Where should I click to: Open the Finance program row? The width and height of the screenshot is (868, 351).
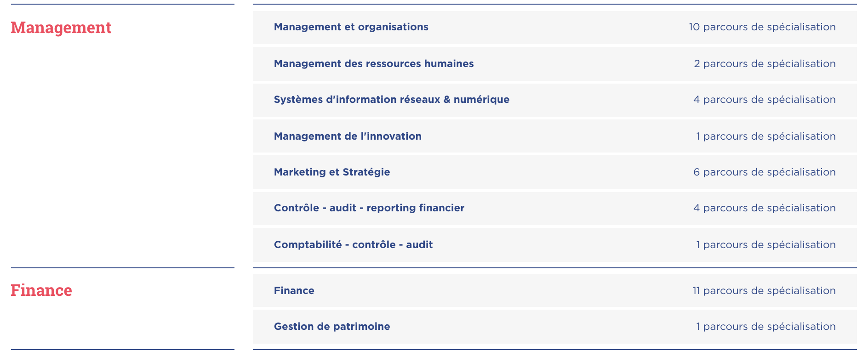coord(294,291)
